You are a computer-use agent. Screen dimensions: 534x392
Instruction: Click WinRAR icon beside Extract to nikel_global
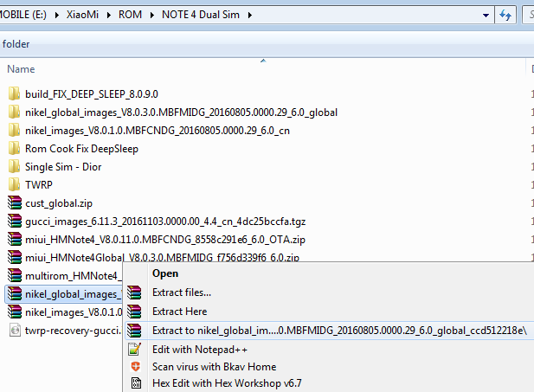pos(134,331)
